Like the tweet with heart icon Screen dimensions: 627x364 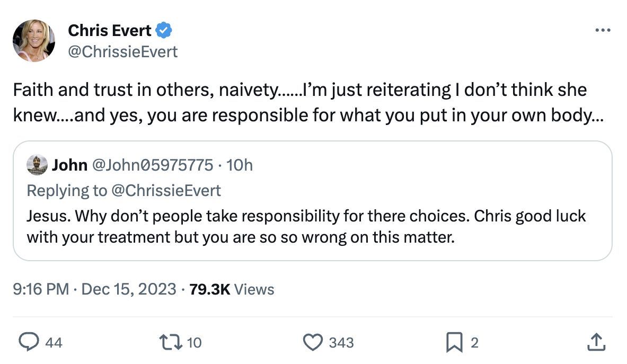pyautogui.click(x=312, y=342)
